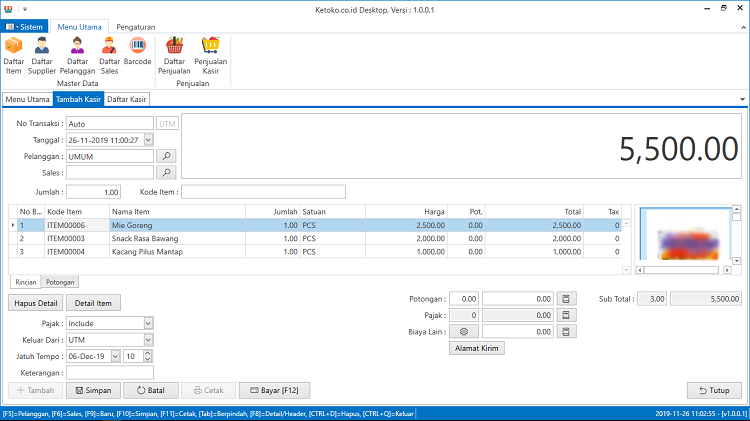Select the Potongan sub-tab

[x=60, y=282]
